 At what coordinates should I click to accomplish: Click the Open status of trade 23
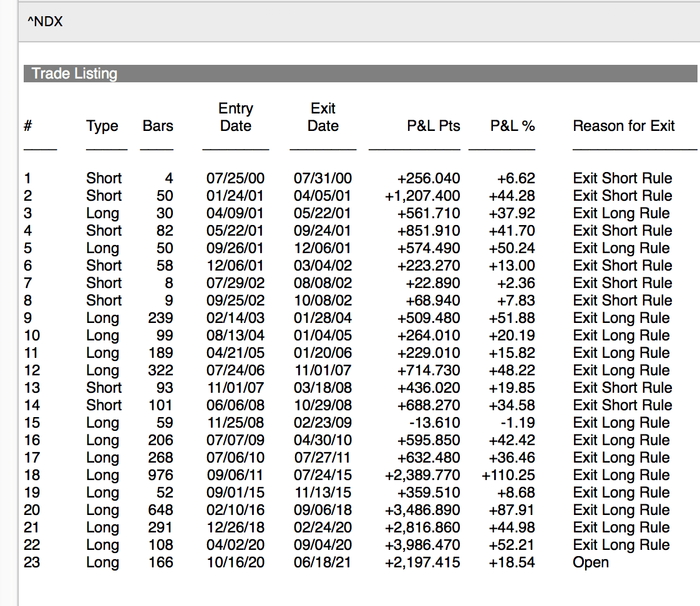coord(590,562)
